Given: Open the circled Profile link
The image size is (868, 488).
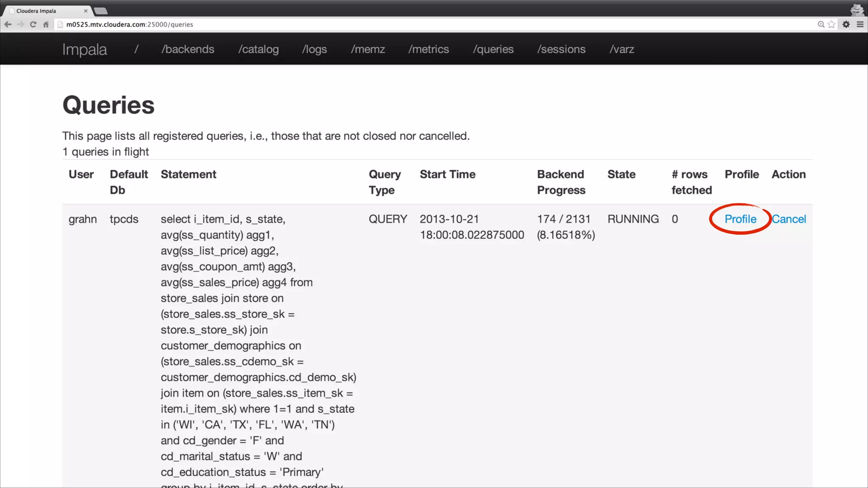Looking at the screenshot, I should [740, 219].
